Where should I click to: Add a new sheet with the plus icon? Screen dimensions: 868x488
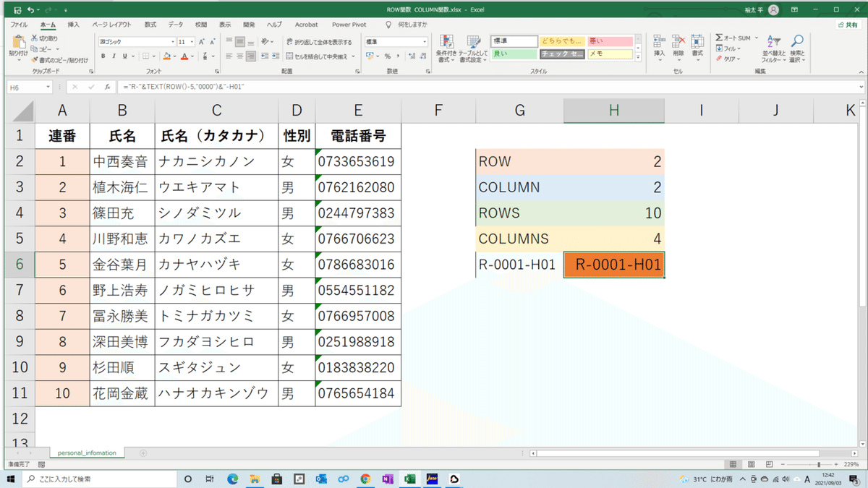point(143,453)
